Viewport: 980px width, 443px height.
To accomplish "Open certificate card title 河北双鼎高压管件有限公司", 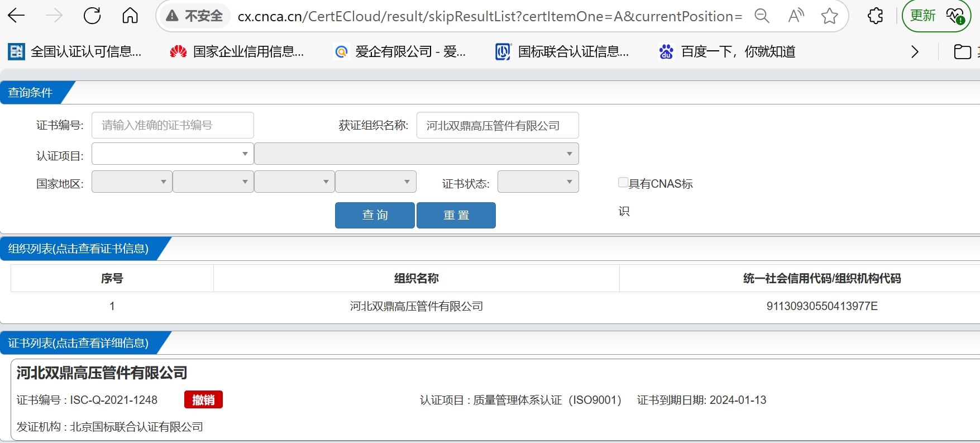I will [102, 373].
